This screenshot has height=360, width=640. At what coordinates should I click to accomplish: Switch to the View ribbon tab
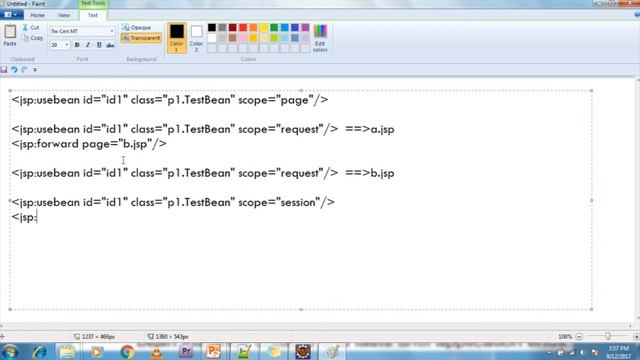(64, 15)
